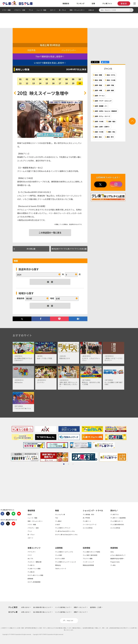Select ranking number 10 in the grid

pos(80,79)
